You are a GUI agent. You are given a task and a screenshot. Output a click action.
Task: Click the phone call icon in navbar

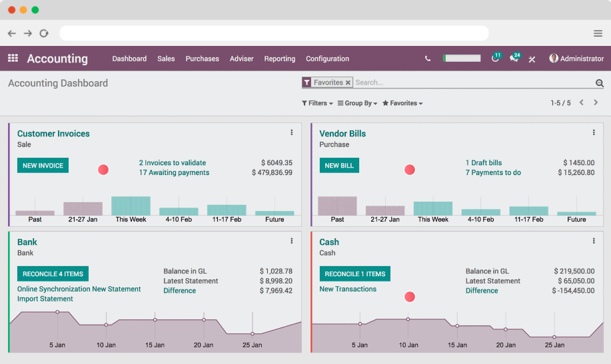pos(428,59)
